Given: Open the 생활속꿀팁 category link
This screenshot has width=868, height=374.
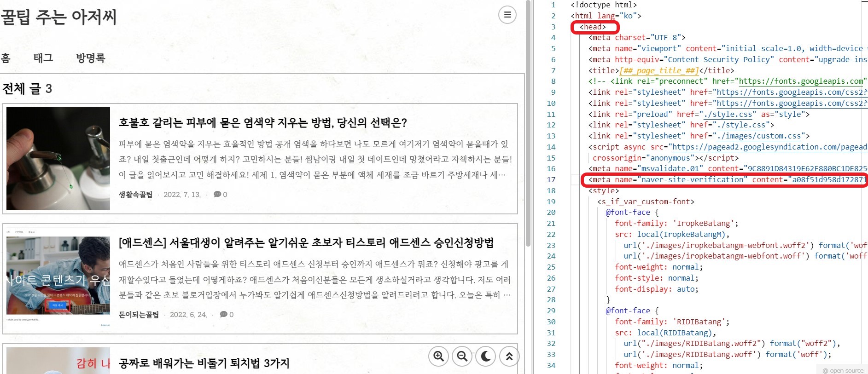Looking at the screenshot, I should pos(135,195).
